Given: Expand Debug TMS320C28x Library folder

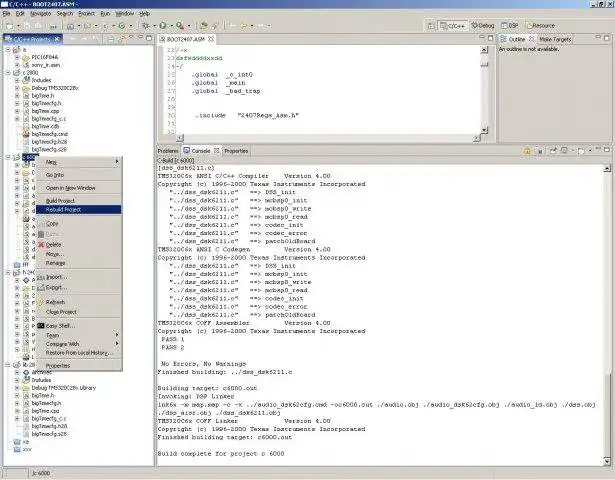Looking at the screenshot, I should point(17,388).
